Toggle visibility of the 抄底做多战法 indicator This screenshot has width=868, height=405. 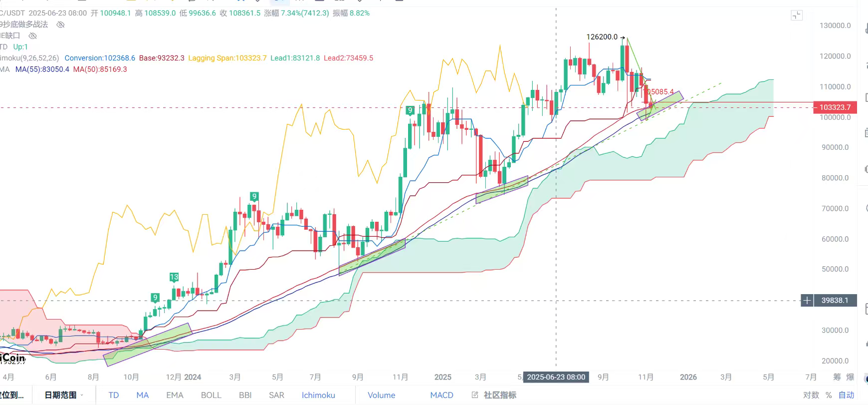click(60, 24)
